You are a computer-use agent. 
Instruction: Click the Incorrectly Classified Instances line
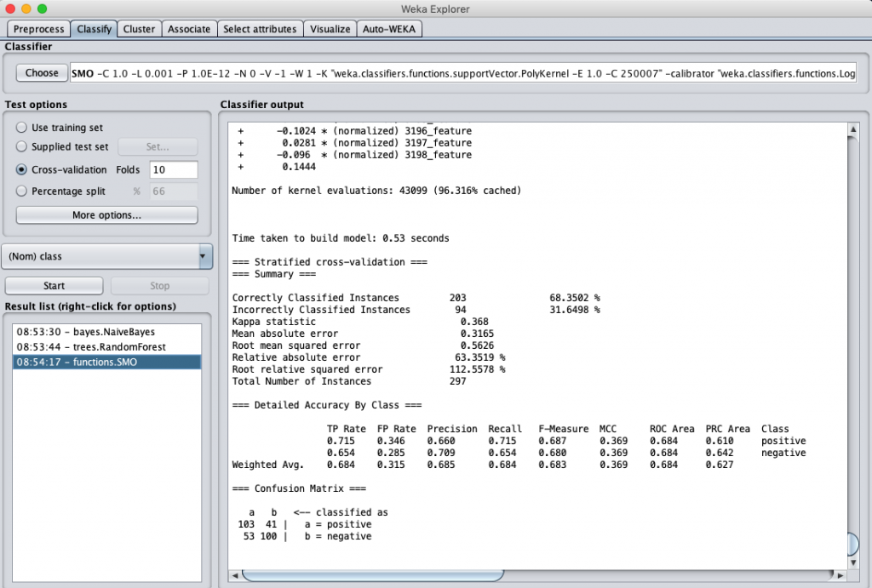[x=416, y=310]
